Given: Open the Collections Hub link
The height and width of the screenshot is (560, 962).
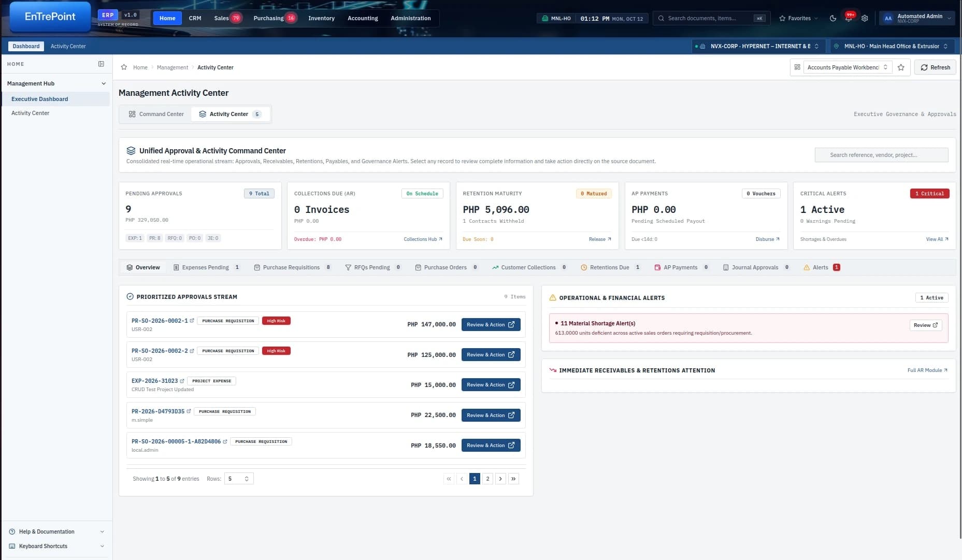Looking at the screenshot, I should tap(423, 239).
